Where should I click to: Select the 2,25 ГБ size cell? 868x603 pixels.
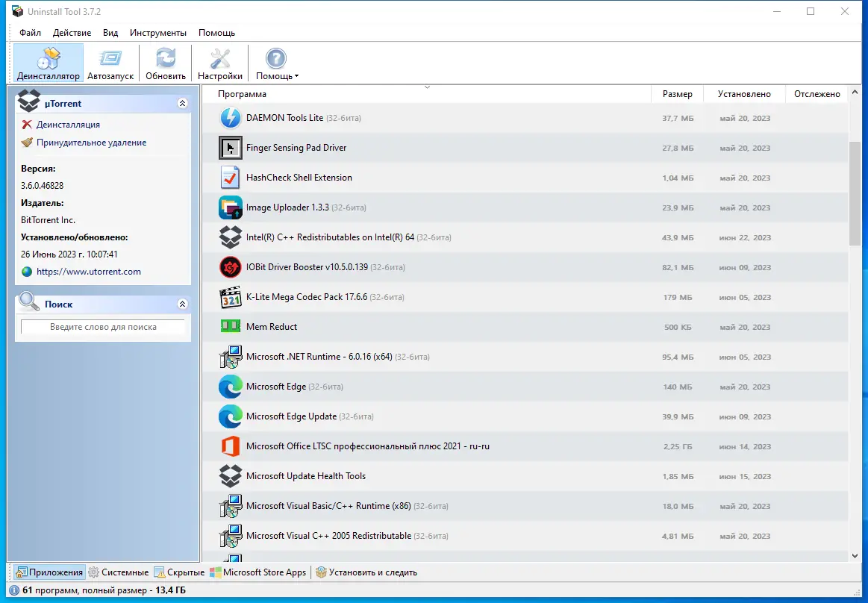click(x=678, y=447)
